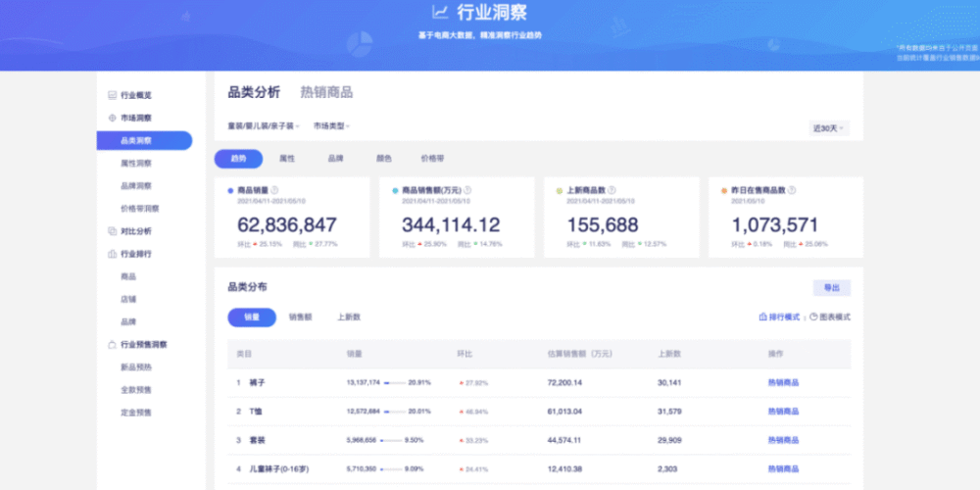Click the 图表模式 pie chart icon
This screenshot has height=490, width=980.
[813, 318]
